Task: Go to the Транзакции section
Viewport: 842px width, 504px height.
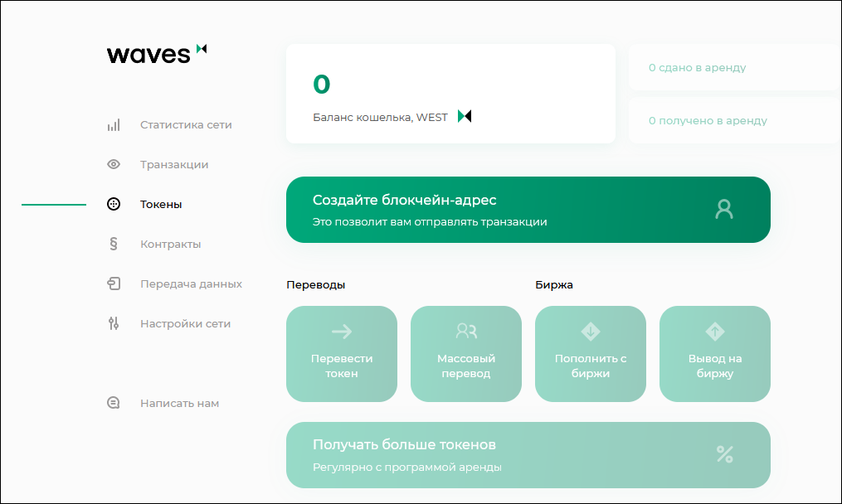Action: click(174, 164)
